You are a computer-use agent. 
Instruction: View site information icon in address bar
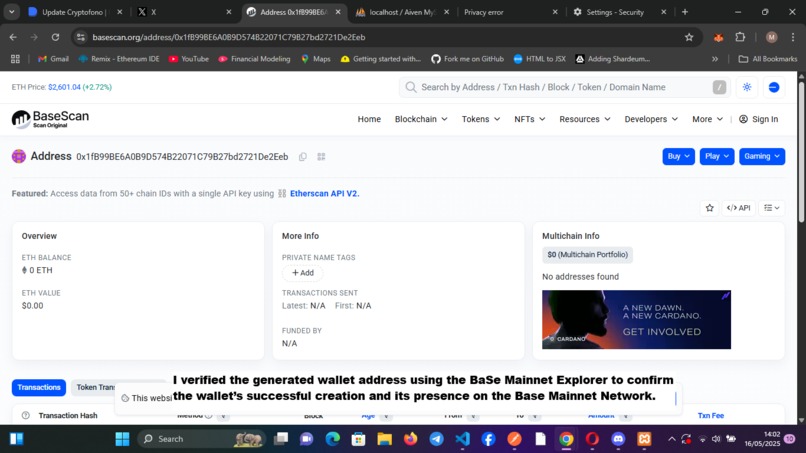(81, 37)
